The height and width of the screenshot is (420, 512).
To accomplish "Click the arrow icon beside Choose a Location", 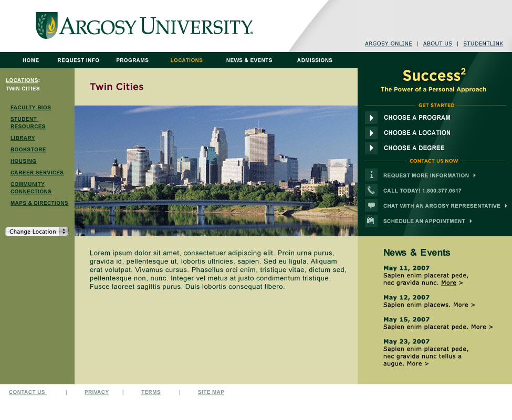I will tap(371, 133).
